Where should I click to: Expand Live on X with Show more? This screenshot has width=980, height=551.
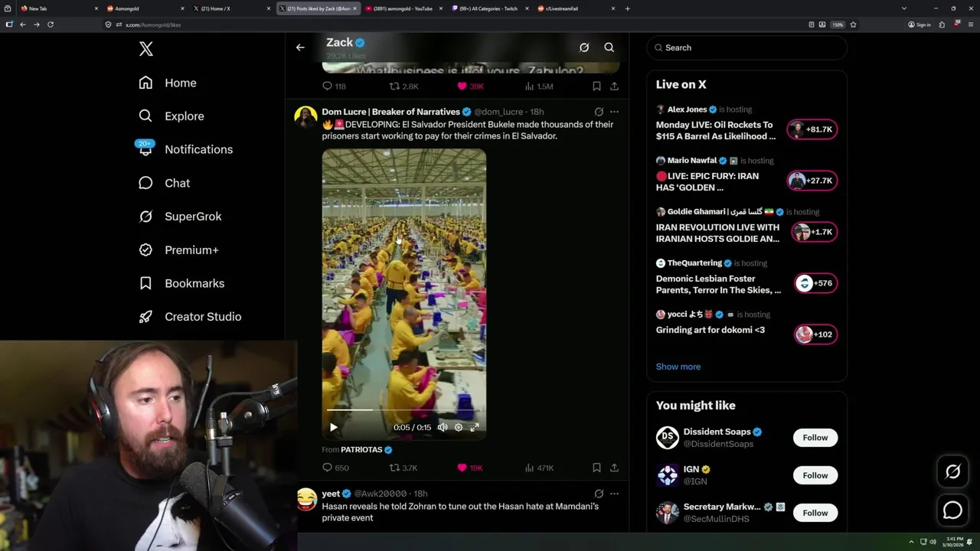(678, 367)
